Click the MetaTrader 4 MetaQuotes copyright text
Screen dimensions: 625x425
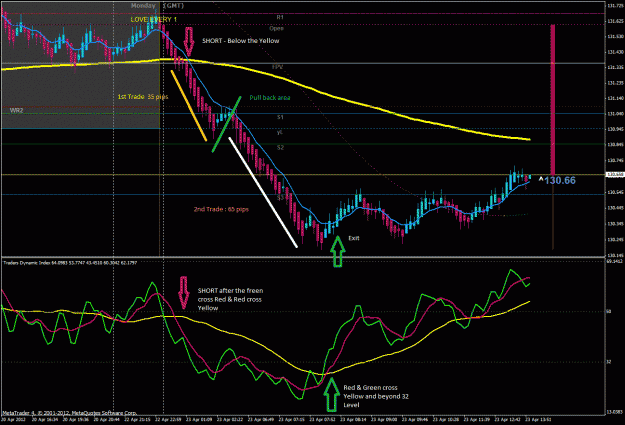[x=69, y=413]
